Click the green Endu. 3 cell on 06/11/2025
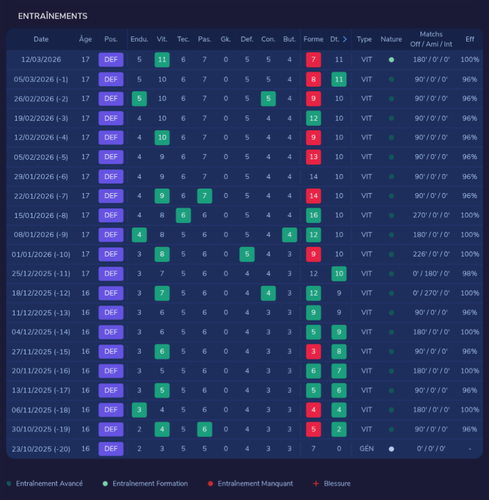 pos(139,410)
